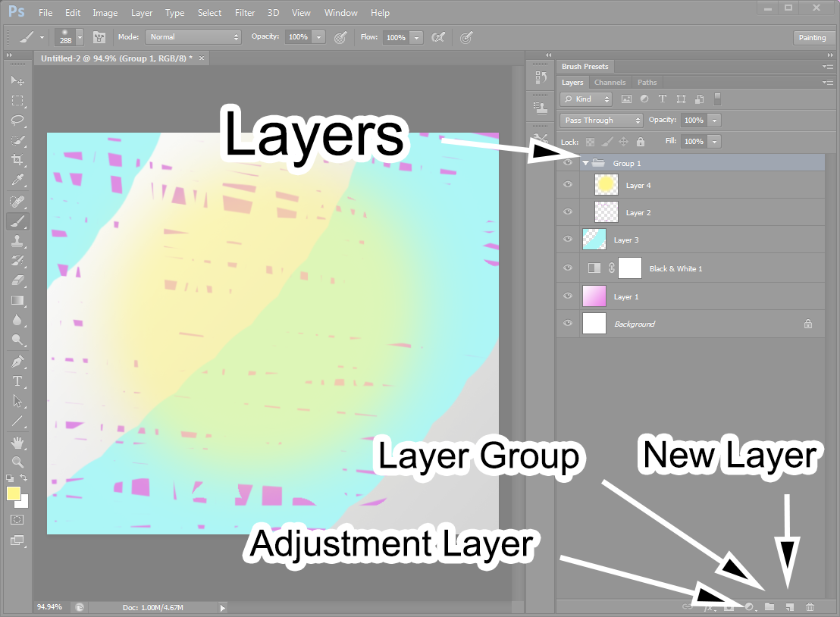Select the Horizontal Type tool
Image resolution: width=840 pixels, height=617 pixels.
[x=17, y=381]
